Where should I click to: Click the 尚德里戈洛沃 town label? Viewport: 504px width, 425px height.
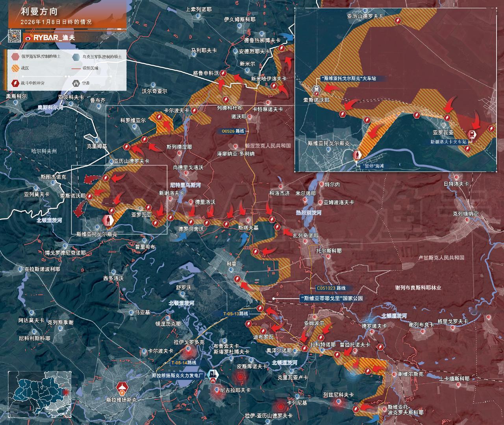coord(188,167)
